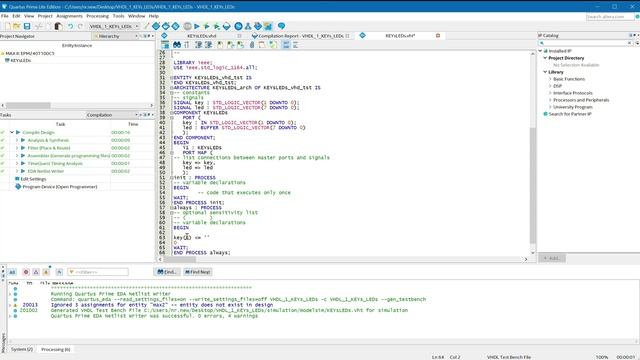This screenshot has height=360, width=640.
Task: Switch to the Processing messages tab
Action: point(56,349)
